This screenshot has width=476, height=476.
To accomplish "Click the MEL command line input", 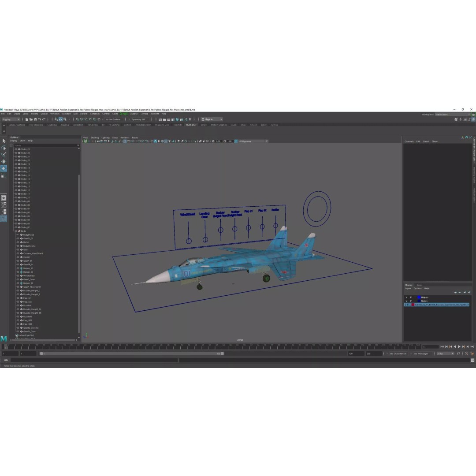I will pyautogui.click(x=94, y=360).
